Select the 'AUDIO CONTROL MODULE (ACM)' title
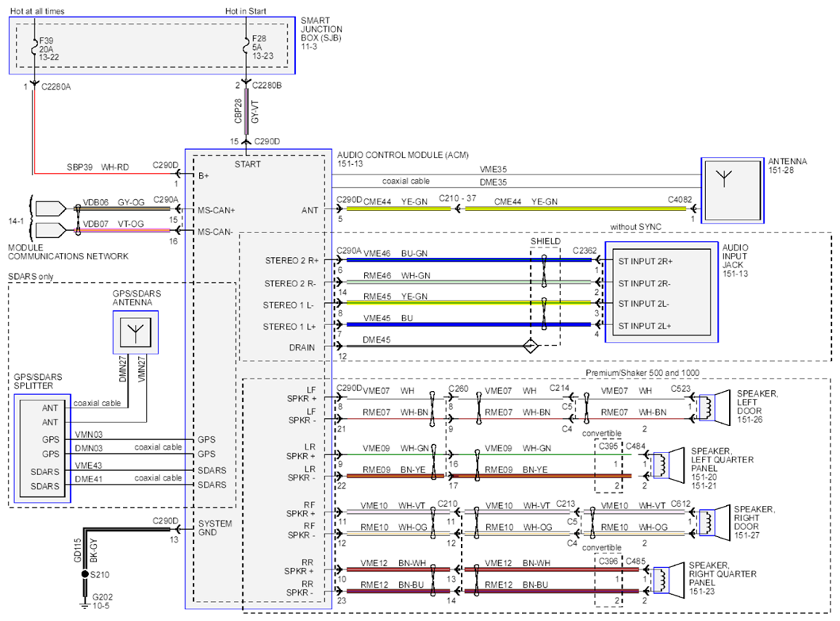Image resolution: width=840 pixels, height=621 pixels. coord(403,155)
